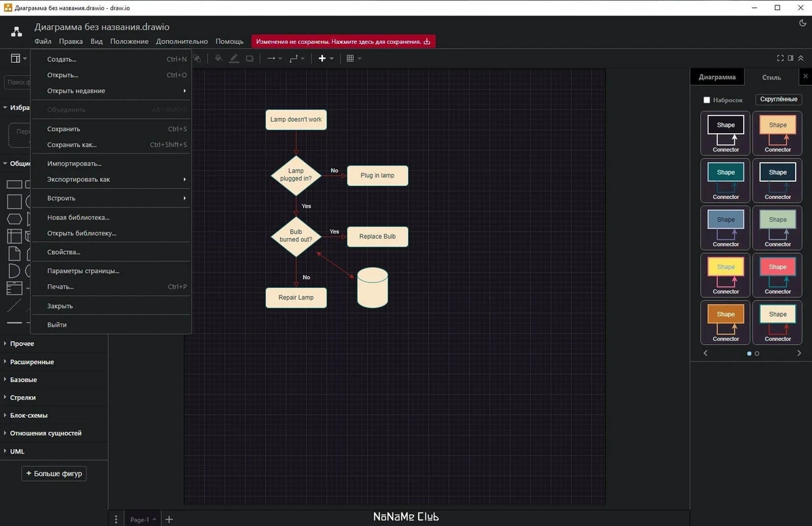Expand the Отношения сущностей category
Screen dimensions: 812x526
pyautogui.click(x=54, y=433)
